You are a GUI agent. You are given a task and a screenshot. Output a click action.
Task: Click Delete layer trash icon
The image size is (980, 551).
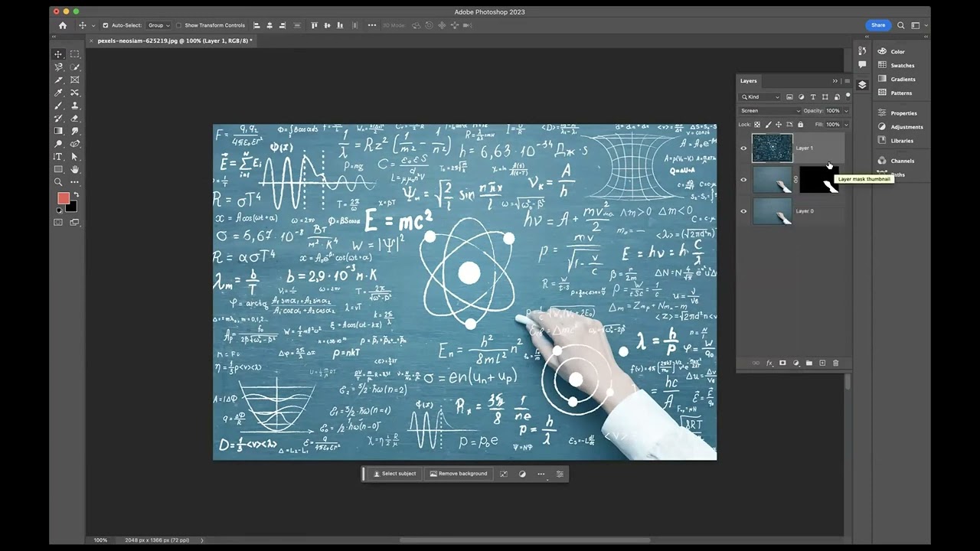tap(835, 363)
